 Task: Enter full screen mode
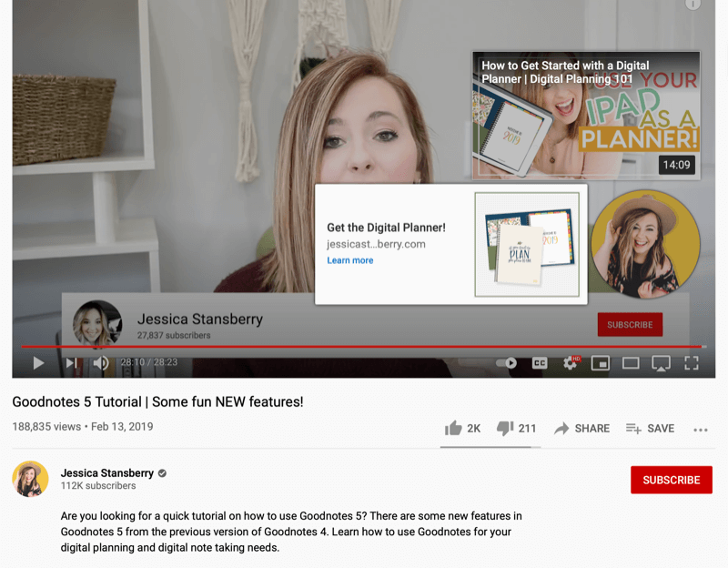(x=692, y=362)
